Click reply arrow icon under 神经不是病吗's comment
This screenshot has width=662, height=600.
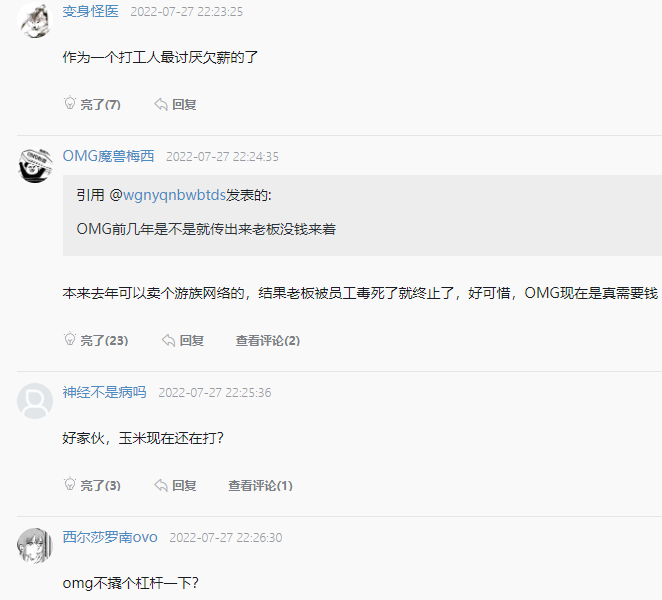tap(161, 485)
